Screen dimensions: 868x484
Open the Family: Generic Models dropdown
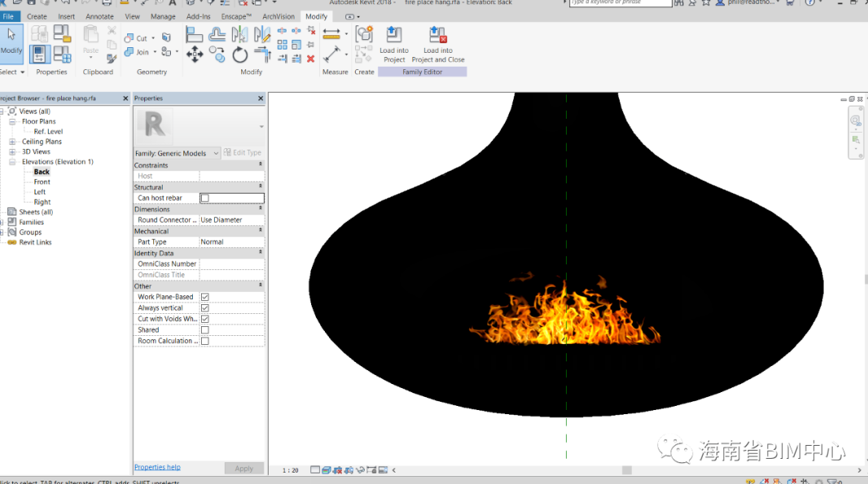pyautogui.click(x=177, y=153)
